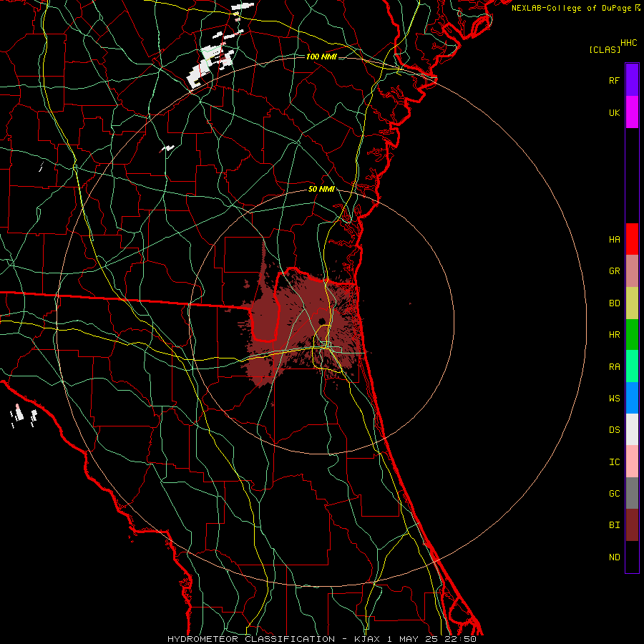The image size is (644, 644).
Task: Click the DS legend label
Action: pos(615,429)
